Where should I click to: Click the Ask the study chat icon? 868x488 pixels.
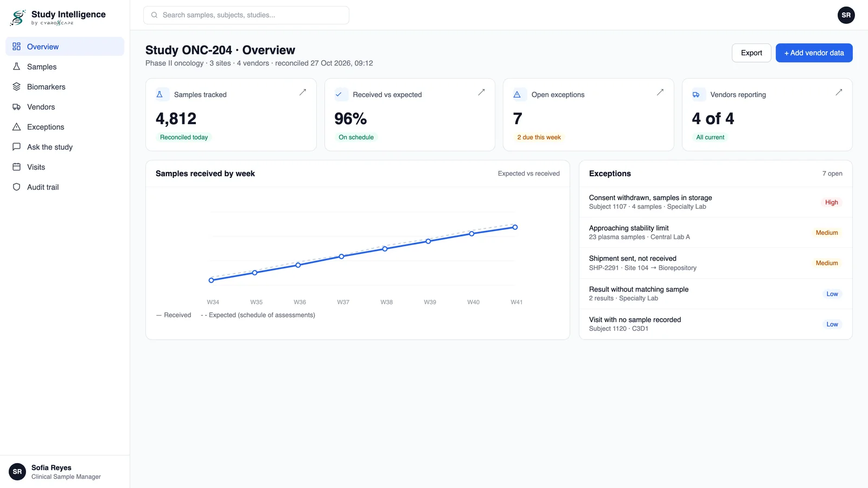click(16, 147)
